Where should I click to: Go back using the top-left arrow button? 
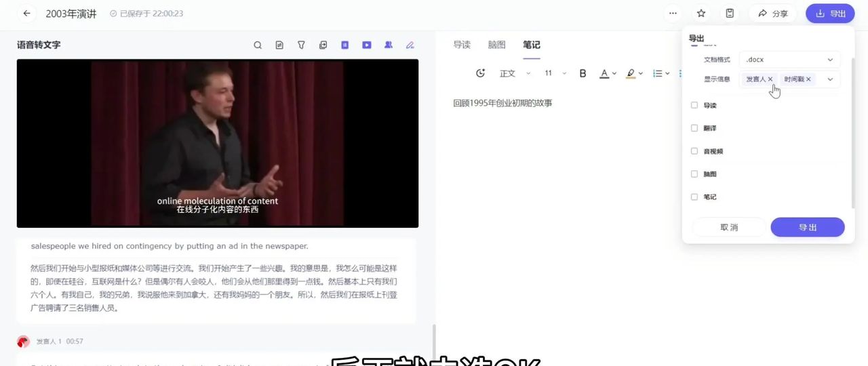[x=26, y=14]
